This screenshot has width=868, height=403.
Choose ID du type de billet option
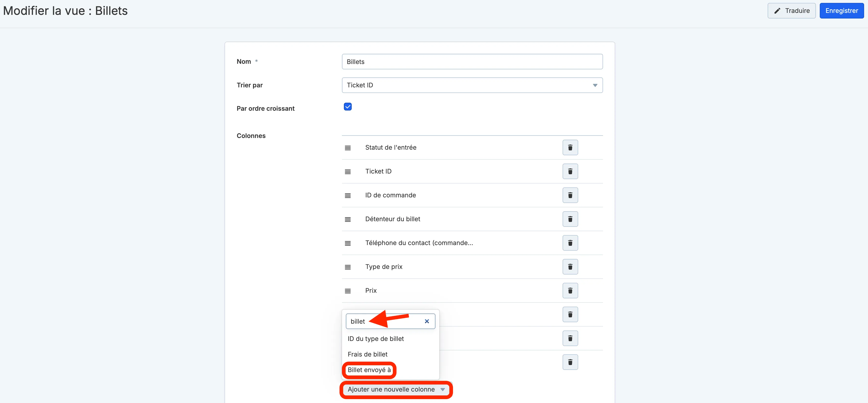pos(391,339)
